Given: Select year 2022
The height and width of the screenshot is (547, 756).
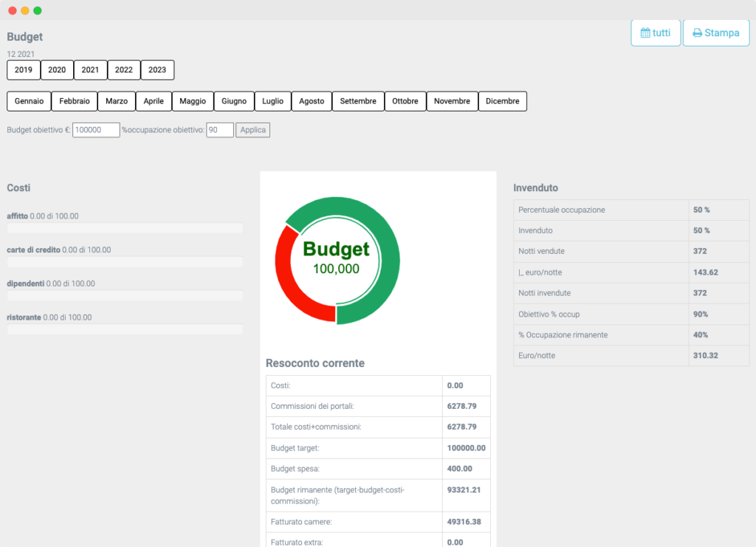Looking at the screenshot, I should coord(124,70).
